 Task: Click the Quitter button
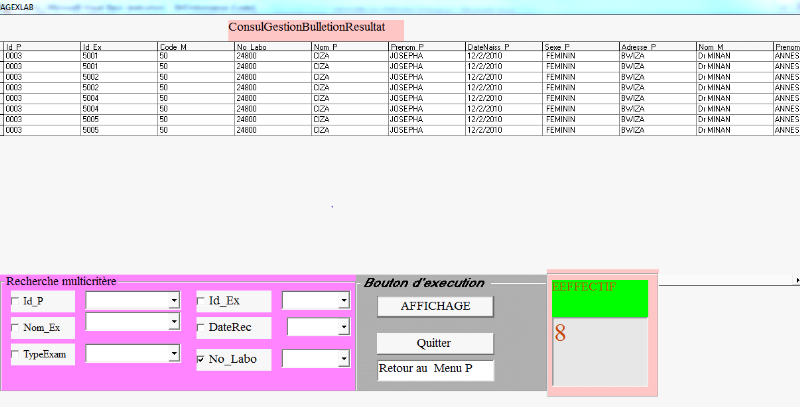(x=435, y=343)
